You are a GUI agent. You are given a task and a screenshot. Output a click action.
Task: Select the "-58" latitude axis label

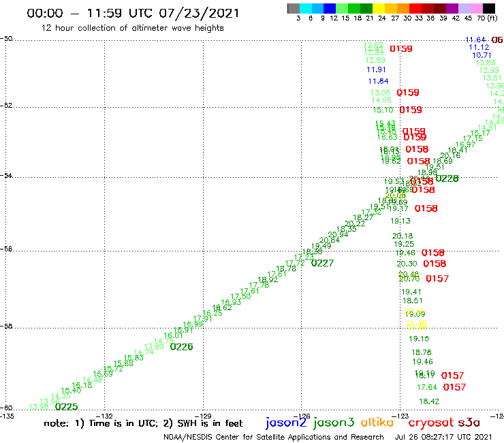pyautogui.click(x=6, y=326)
